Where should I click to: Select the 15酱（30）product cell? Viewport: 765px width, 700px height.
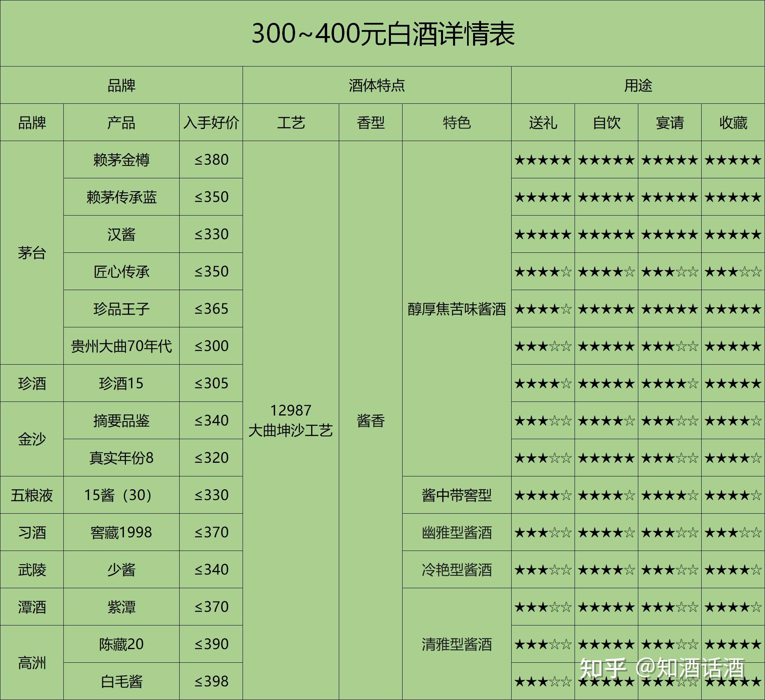click(121, 495)
